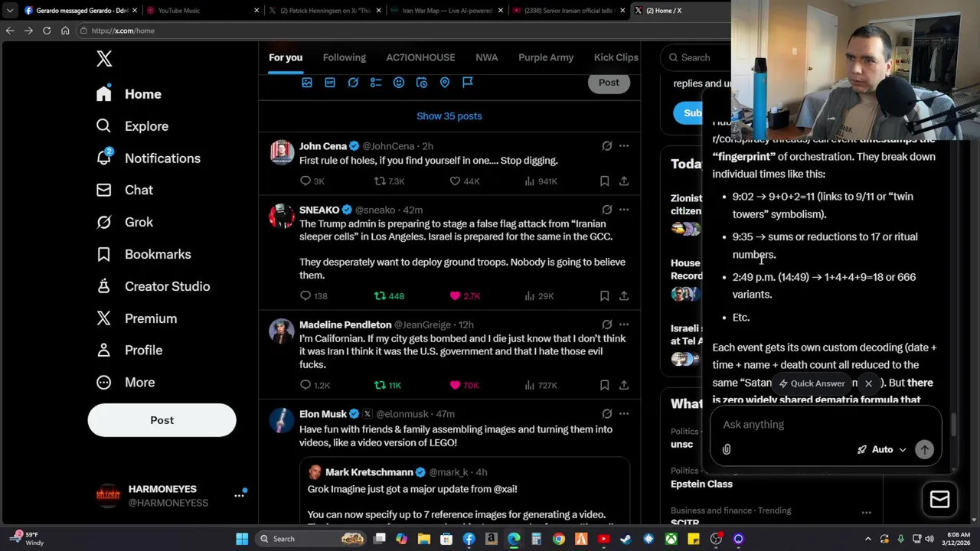Tag a location in the composer
The image size is (980, 551).
click(x=445, y=82)
